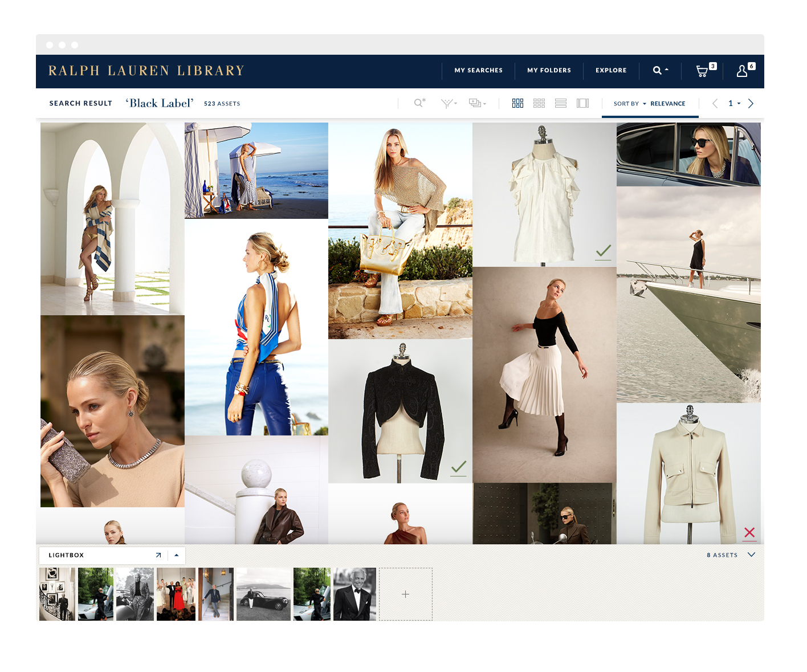Image resolution: width=807 pixels, height=672 pixels.
Task: Go to the next results page
Action: (751, 103)
